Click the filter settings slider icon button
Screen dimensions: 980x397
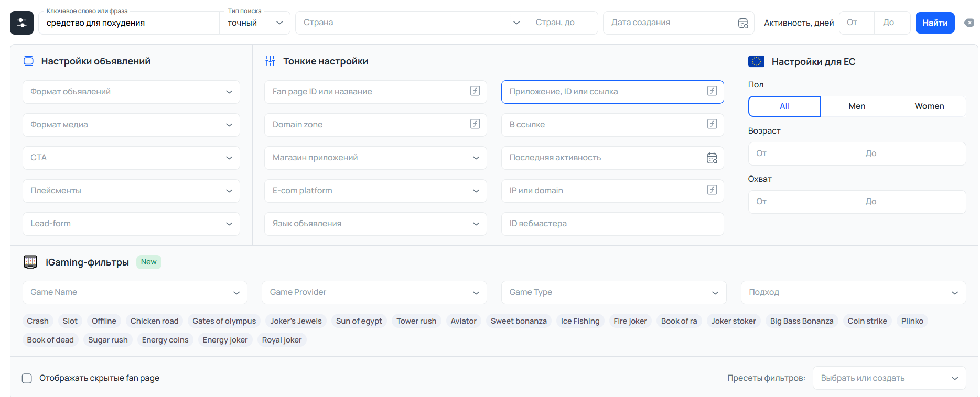pos(21,23)
